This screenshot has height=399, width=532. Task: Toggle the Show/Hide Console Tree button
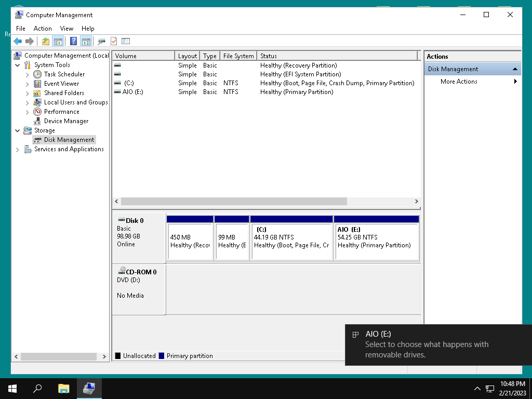pos(58,42)
